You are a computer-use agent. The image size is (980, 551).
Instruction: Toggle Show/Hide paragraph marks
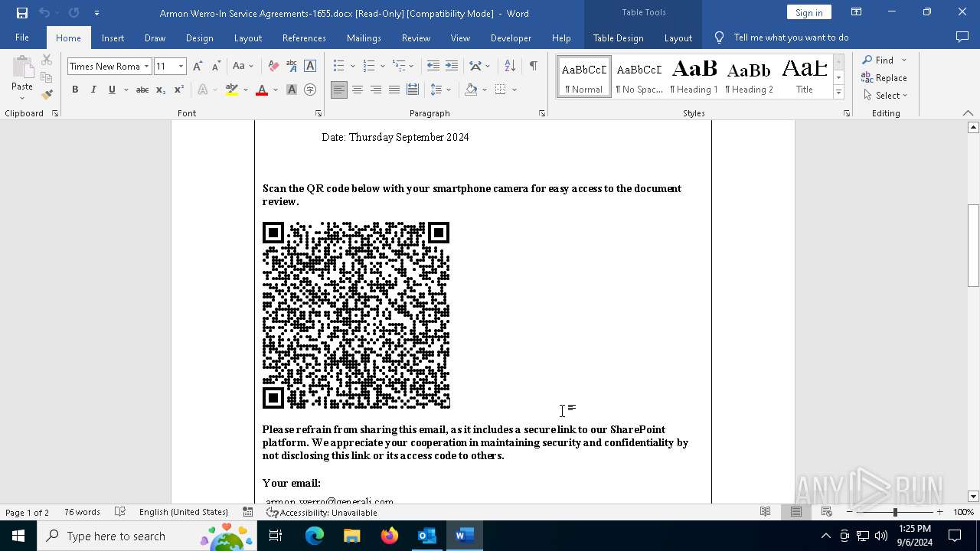(x=533, y=67)
